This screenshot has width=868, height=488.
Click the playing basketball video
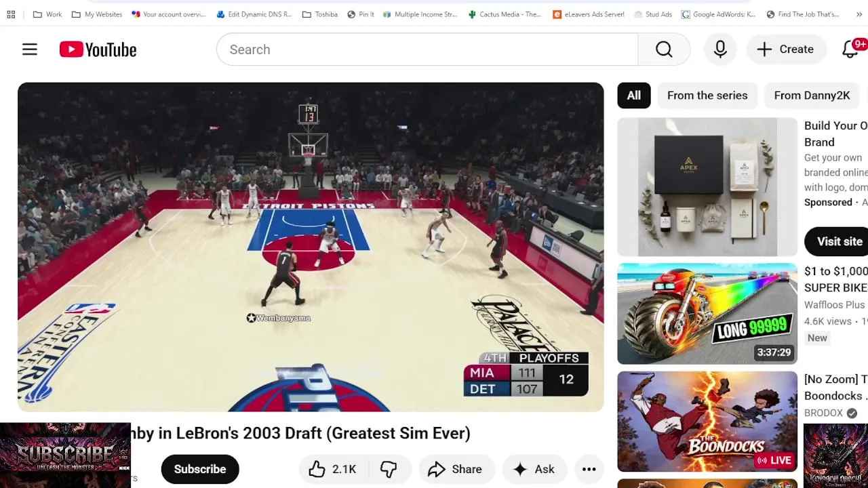click(311, 247)
